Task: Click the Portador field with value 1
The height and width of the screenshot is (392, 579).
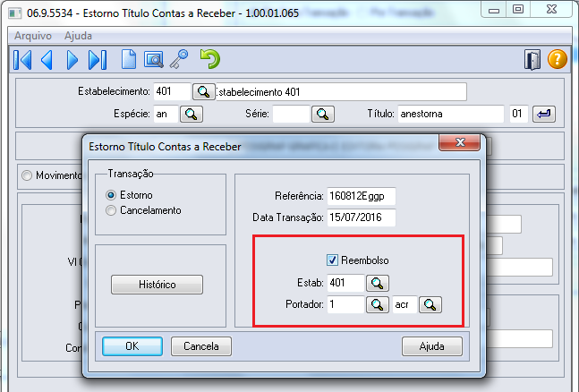Action: click(345, 304)
